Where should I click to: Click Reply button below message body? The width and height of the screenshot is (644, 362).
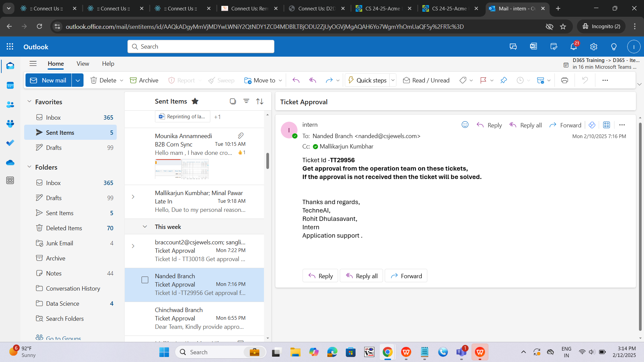point(320,276)
